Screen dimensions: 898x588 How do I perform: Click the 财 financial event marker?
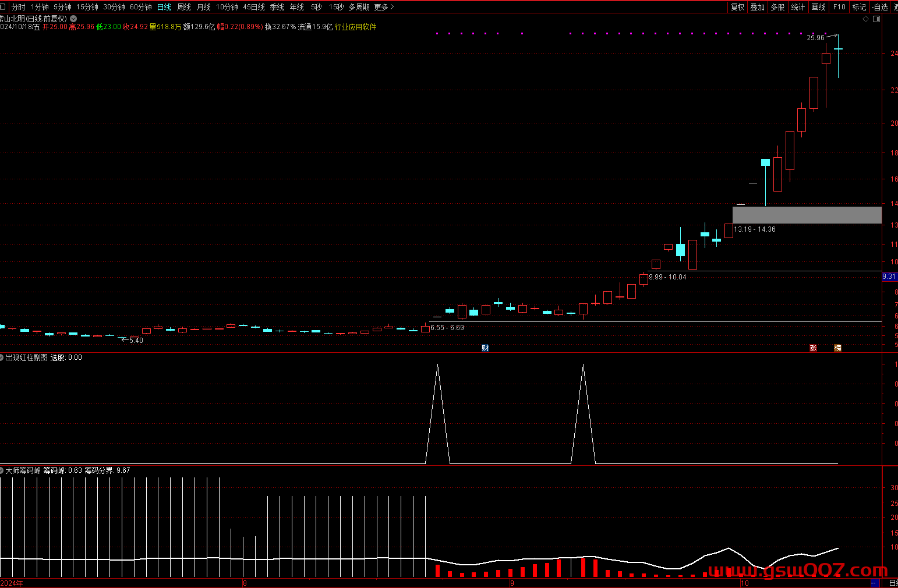point(485,348)
